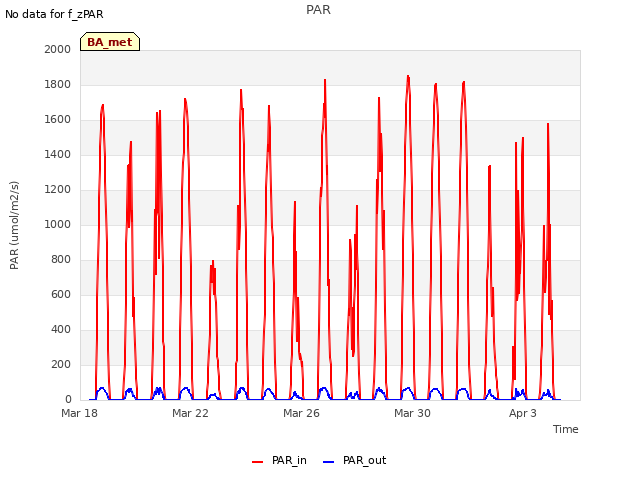This screenshot has height=480, width=640.
Task: Click the 600 y-axis value
Action: tap(61, 294)
